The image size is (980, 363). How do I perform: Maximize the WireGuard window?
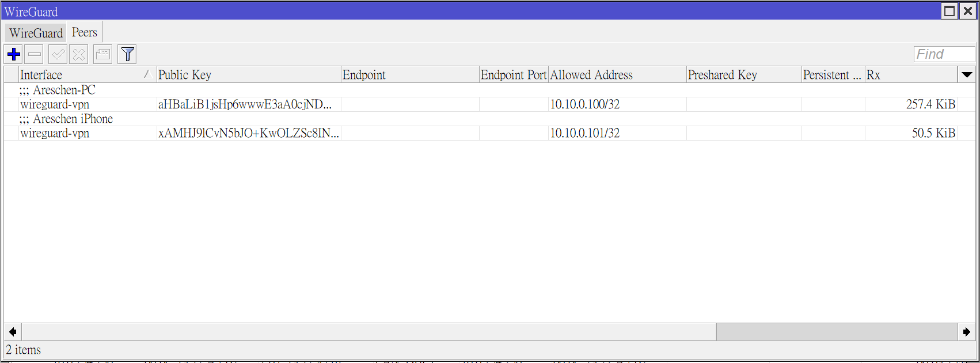click(x=949, y=11)
